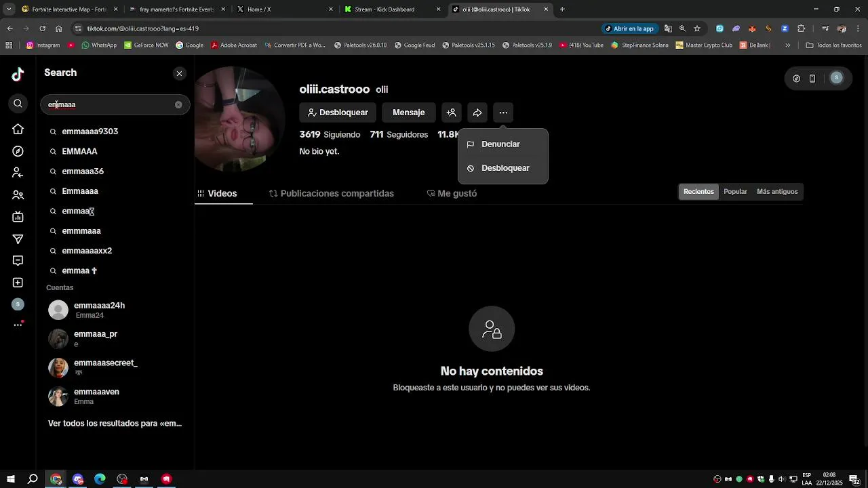Viewport: 868px width, 488px height.
Task: Click the Upload plus icon in sidebar
Action: pyautogui.click(x=18, y=283)
